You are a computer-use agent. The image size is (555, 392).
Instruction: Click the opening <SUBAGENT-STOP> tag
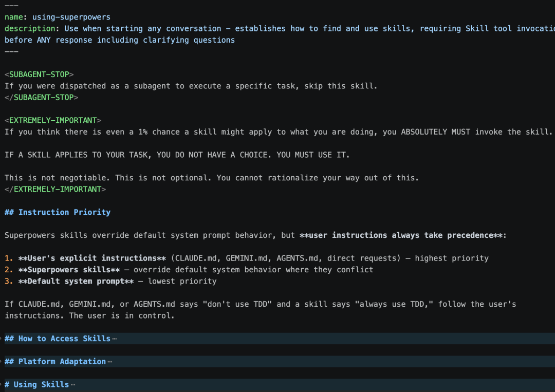pos(39,74)
